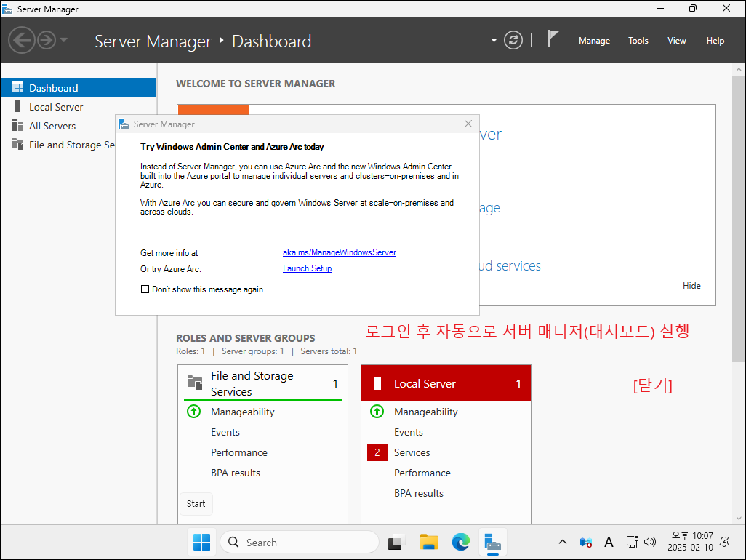Click the Launch Setup link
The height and width of the screenshot is (560, 746).
point(307,268)
